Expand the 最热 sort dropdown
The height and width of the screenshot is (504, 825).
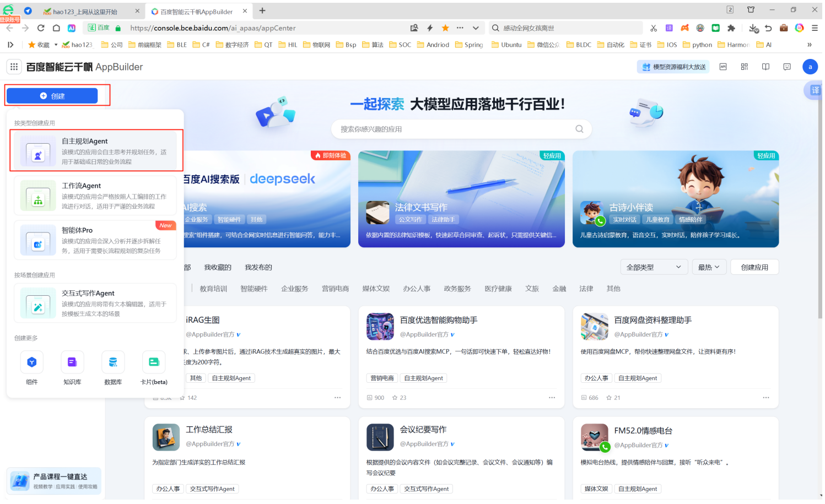point(709,267)
